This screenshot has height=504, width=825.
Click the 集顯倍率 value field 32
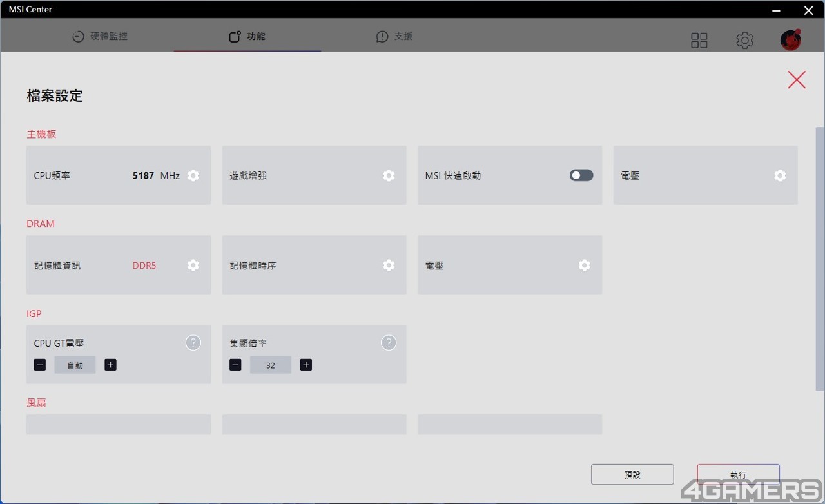coord(271,365)
